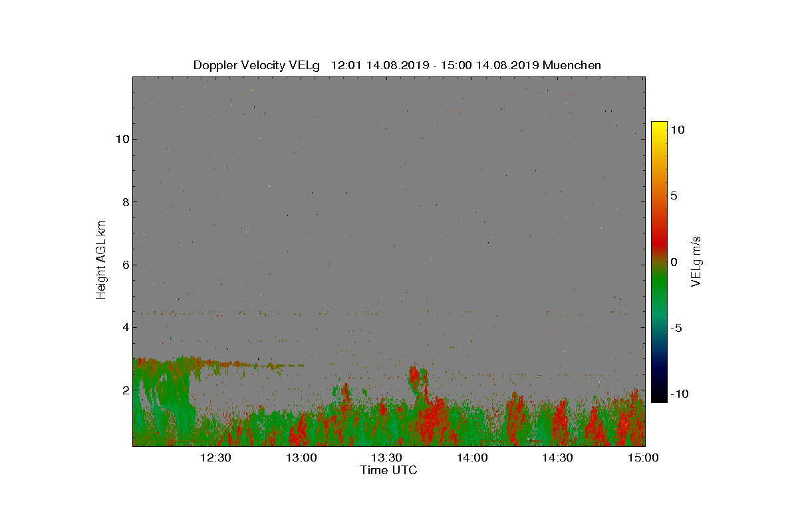The image size is (798, 532).
Task: Click the 'Time UTC' axis label
Action: [x=389, y=470]
